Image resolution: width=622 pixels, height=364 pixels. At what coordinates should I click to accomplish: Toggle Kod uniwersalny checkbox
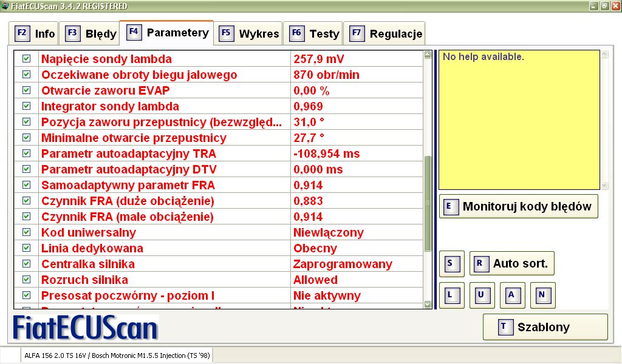(26, 232)
